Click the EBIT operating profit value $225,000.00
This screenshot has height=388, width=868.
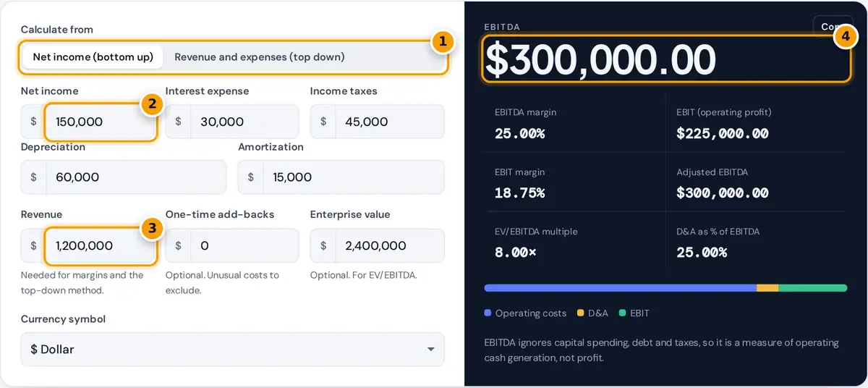[x=723, y=133]
